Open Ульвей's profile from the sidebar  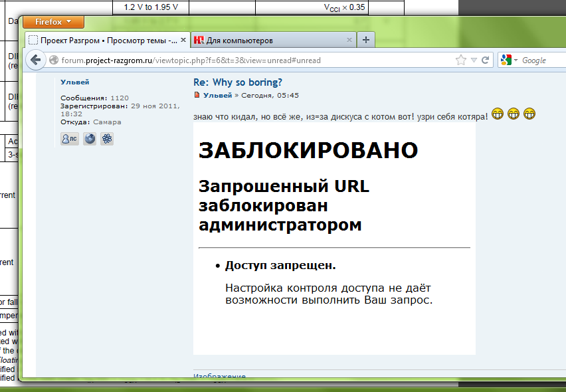pyautogui.click(x=74, y=82)
